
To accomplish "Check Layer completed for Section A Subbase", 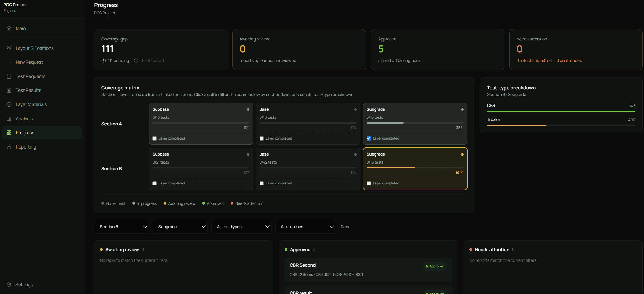I will click(155, 138).
